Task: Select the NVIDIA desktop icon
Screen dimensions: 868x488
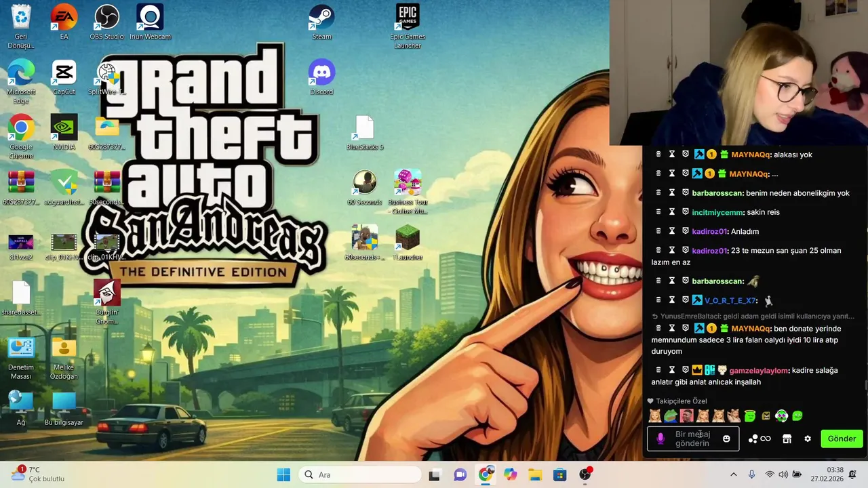Action: (x=64, y=132)
